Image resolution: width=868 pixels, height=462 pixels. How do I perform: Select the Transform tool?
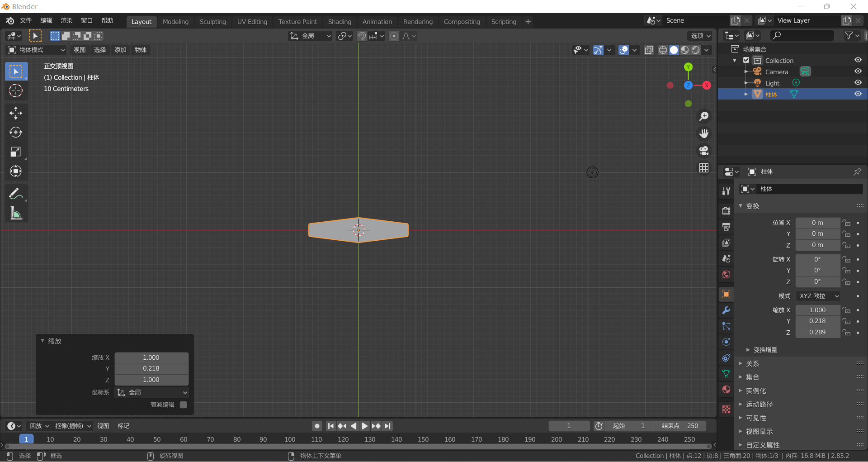point(16,171)
